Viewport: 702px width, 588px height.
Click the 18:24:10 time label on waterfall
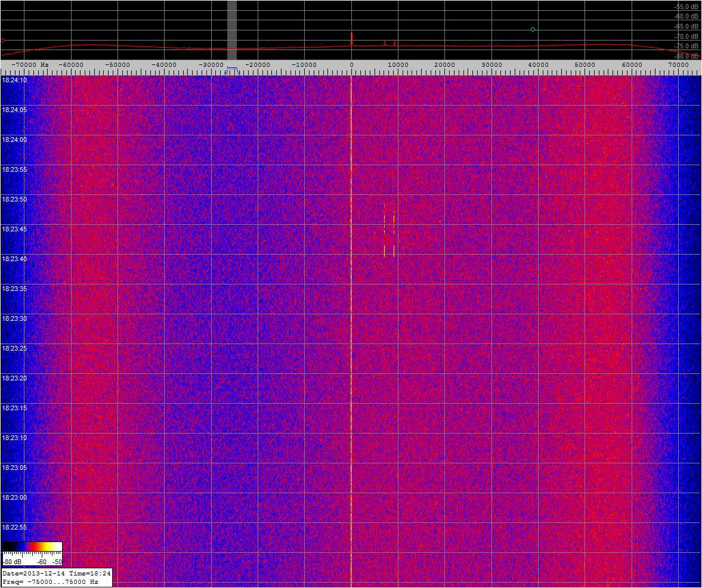[14, 80]
